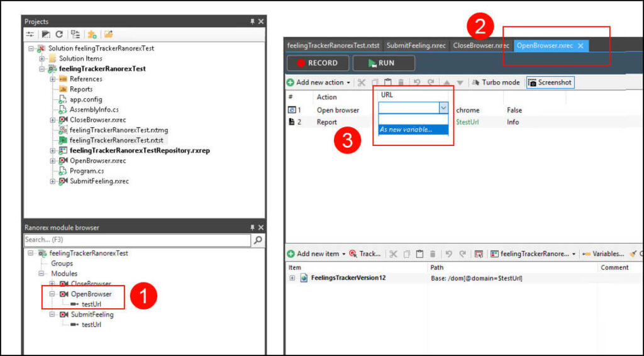Viewport: 644px width, 356px height.
Task: Open the Variables... button
Action: (603, 254)
